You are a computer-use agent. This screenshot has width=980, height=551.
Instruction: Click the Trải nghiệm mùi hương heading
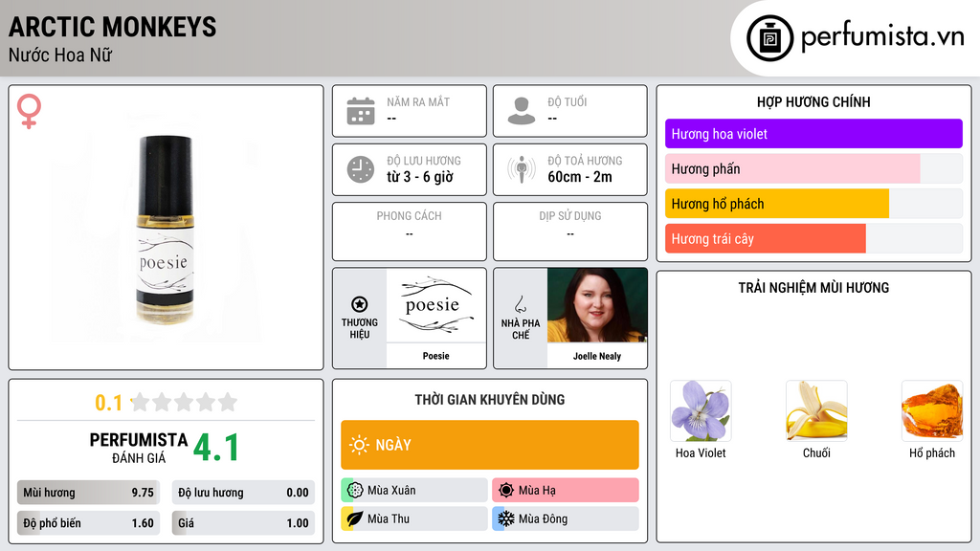click(813, 288)
